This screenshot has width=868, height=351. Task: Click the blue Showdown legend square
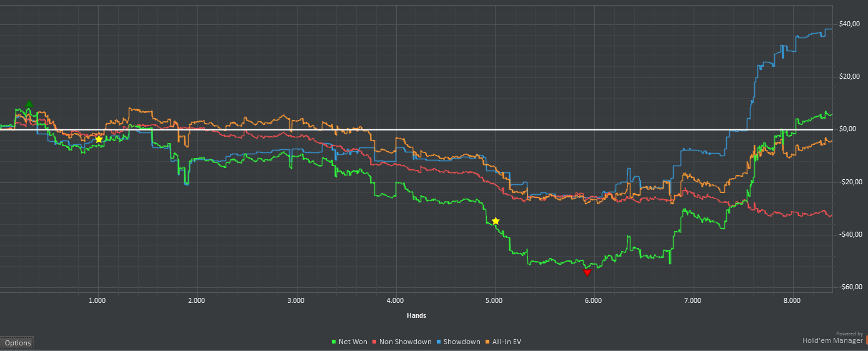pos(439,342)
